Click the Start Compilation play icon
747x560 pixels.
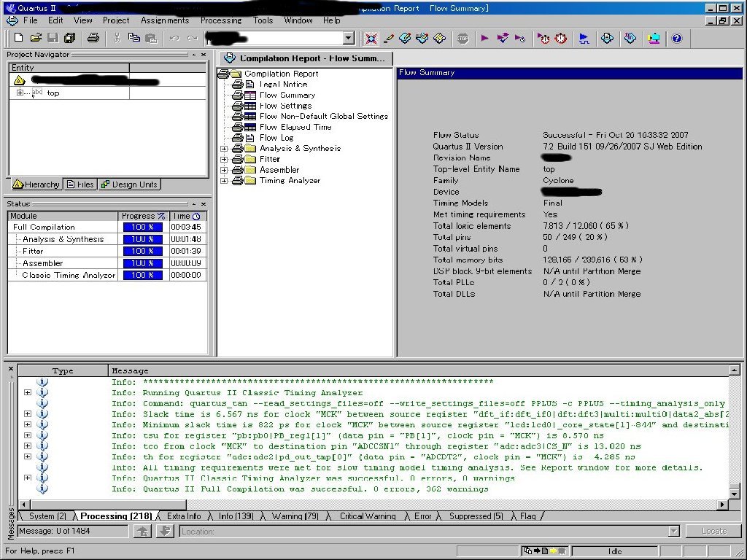[x=484, y=38]
